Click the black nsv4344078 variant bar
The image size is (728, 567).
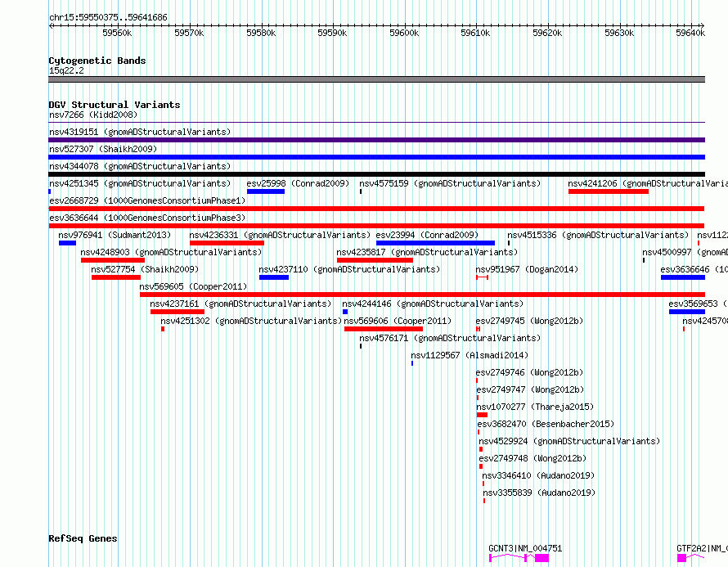coord(376,174)
